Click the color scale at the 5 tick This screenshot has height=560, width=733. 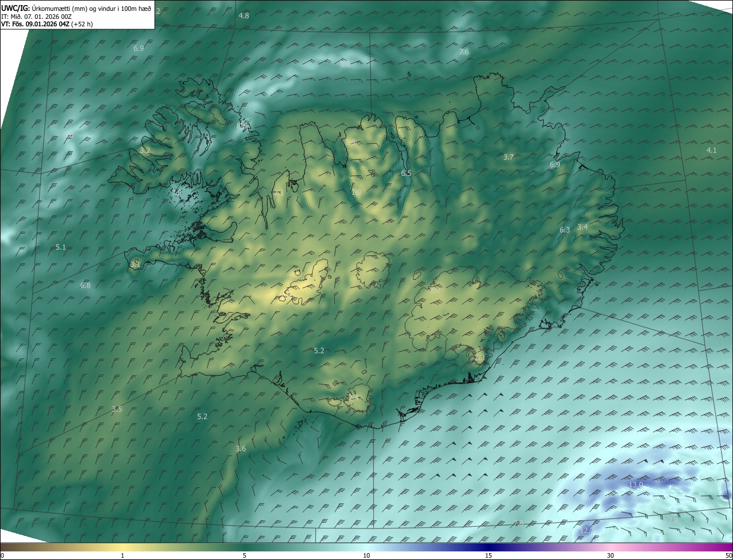[x=245, y=555]
